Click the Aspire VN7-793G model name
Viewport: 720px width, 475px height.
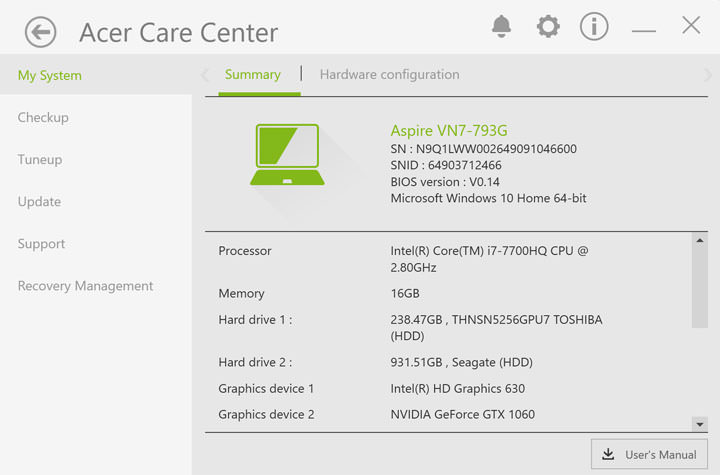coord(449,131)
